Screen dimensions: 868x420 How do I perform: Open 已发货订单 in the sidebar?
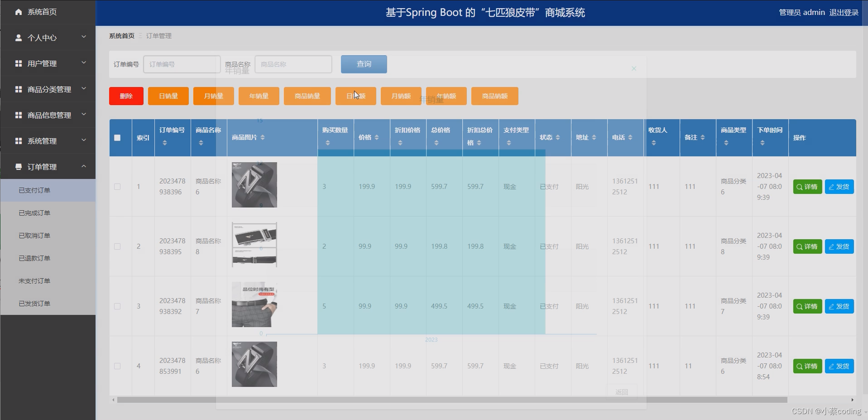click(48, 304)
